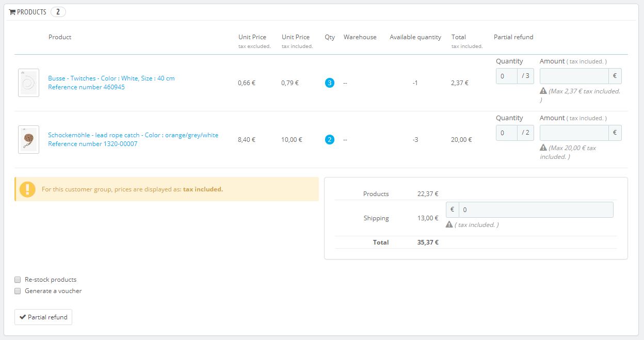
Task: Click Unit Price tax excluded header
Action: coord(254,41)
